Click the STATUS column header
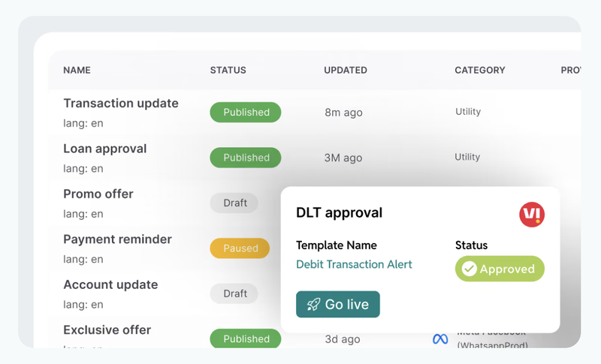Image resolution: width=601 pixels, height=364 pixels. click(228, 70)
